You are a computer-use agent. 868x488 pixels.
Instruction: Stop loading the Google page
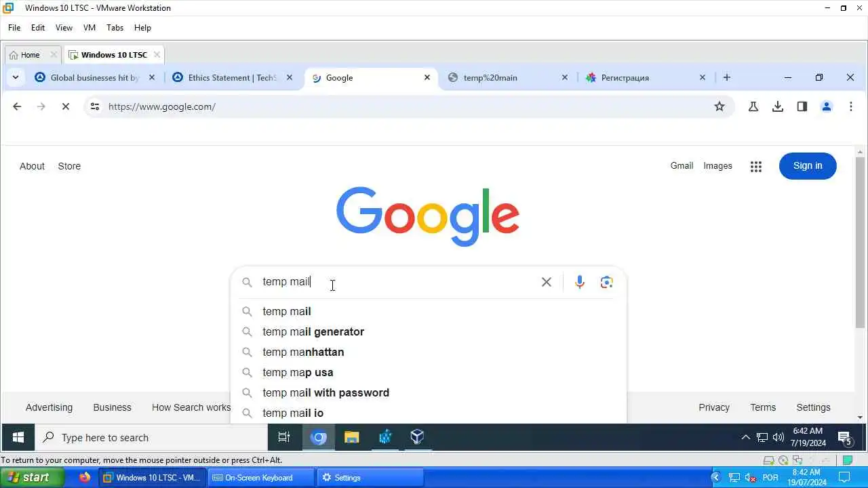click(66, 106)
